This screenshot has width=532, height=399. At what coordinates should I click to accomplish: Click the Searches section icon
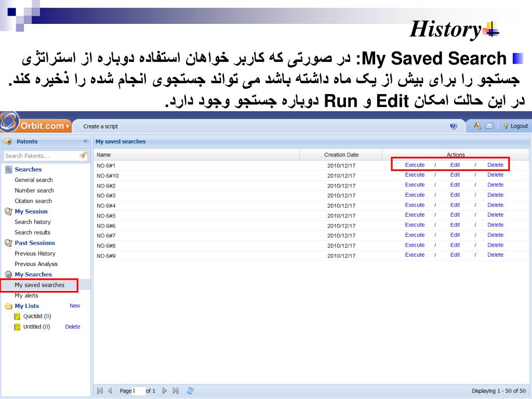tap(8, 169)
